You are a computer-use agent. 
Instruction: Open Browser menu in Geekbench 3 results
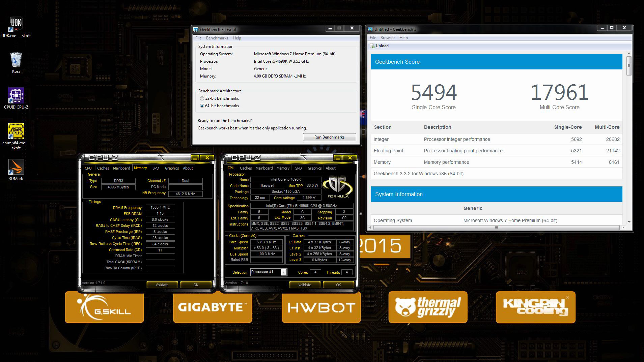pyautogui.click(x=388, y=38)
